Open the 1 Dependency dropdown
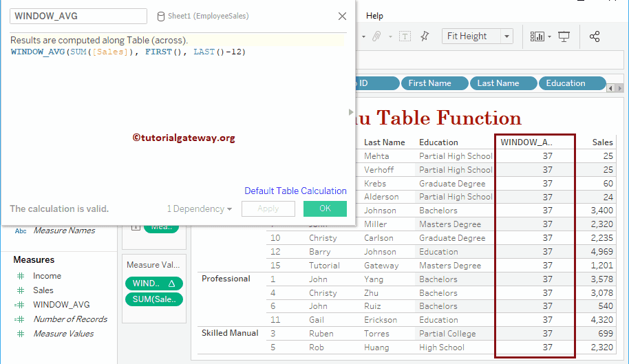Viewport: 629px width, 364px height. click(x=200, y=209)
